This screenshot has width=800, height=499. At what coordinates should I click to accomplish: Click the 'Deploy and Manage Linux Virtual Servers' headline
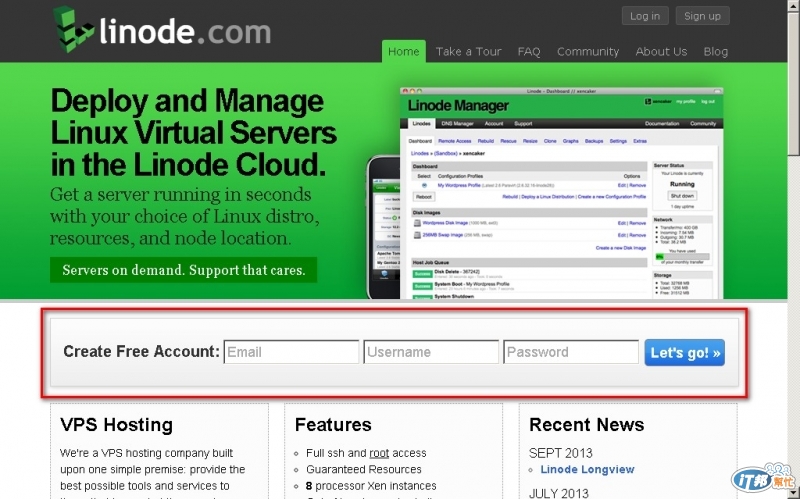point(193,132)
